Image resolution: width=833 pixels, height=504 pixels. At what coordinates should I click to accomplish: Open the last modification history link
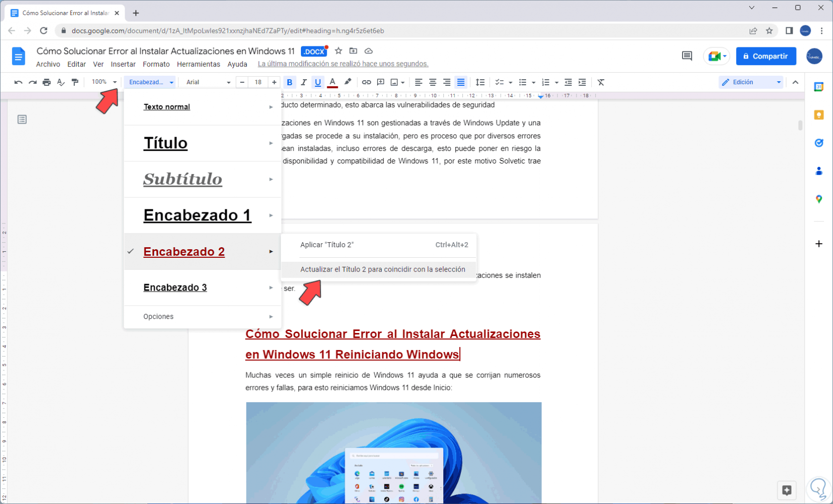343,64
